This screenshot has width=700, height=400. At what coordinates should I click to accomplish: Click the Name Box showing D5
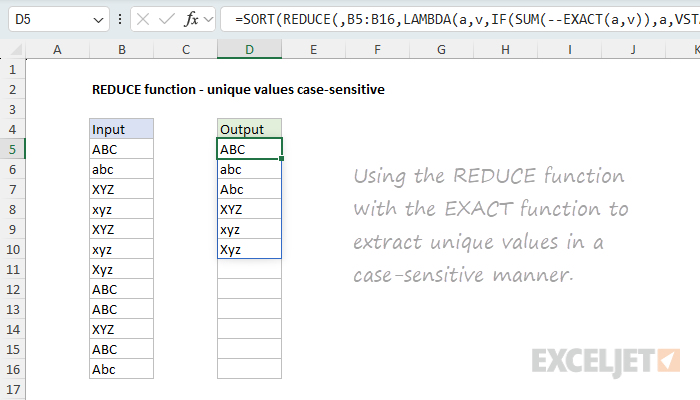point(58,20)
